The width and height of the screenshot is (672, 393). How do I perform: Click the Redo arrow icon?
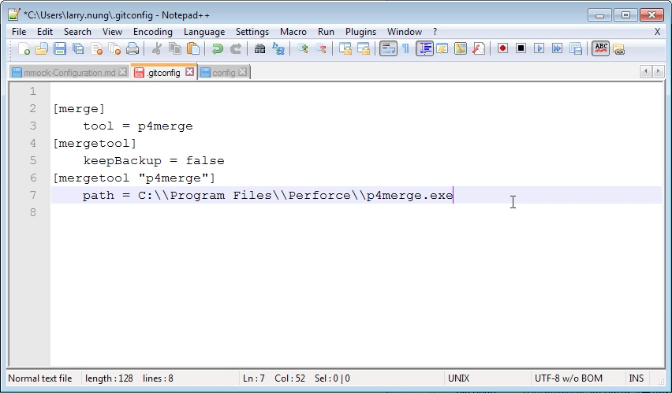click(235, 49)
